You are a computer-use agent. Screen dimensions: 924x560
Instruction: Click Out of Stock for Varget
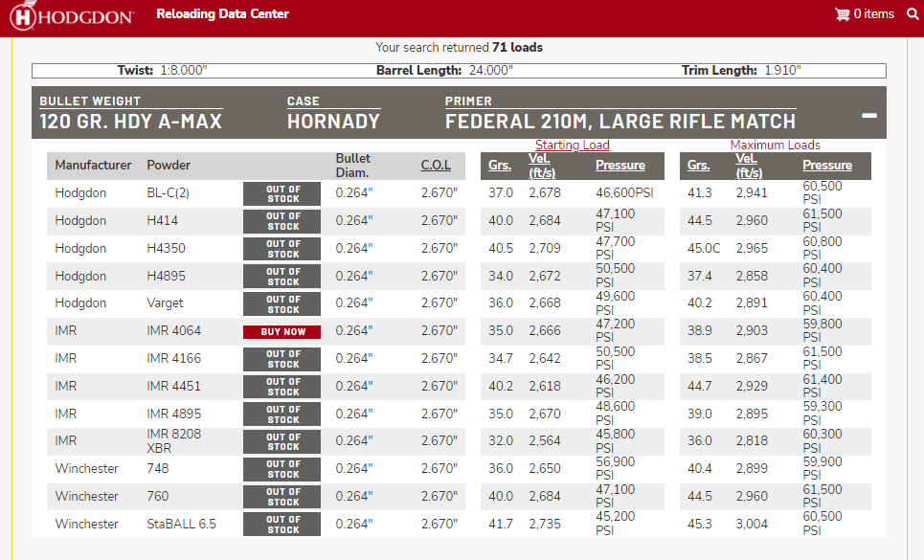click(x=282, y=303)
